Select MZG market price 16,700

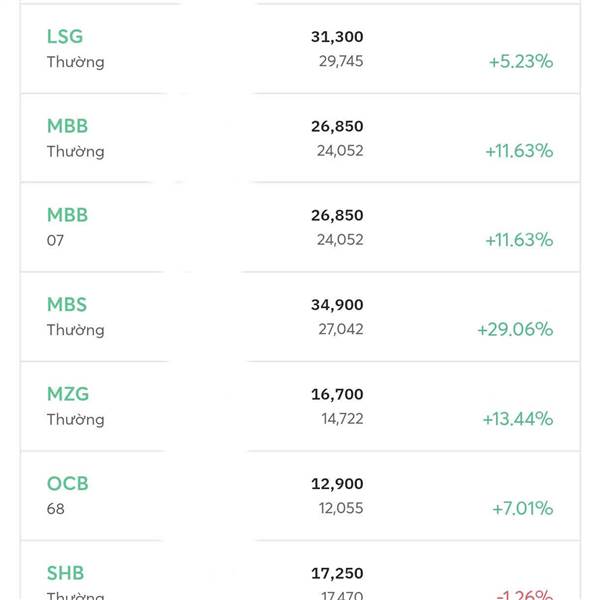tap(337, 394)
